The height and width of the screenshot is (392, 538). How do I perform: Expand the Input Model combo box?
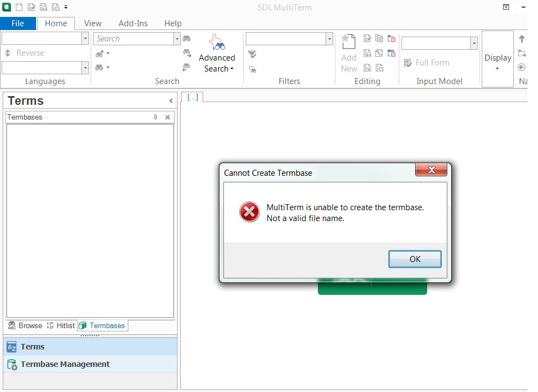click(474, 43)
